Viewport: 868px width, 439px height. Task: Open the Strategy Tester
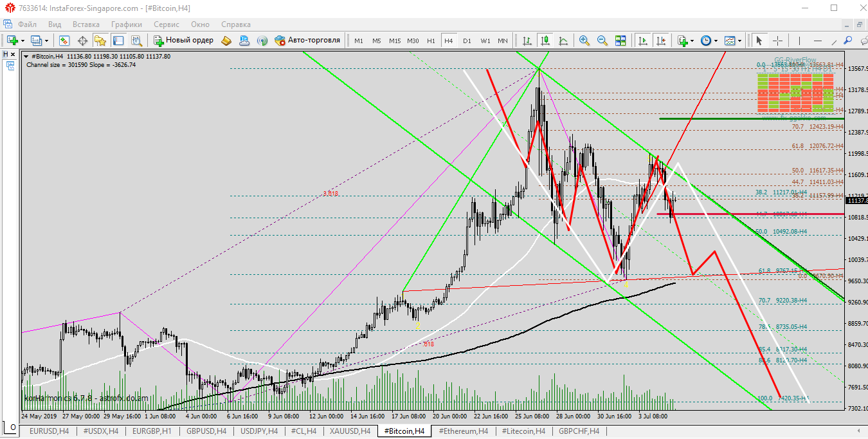click(x=136, y=40)
